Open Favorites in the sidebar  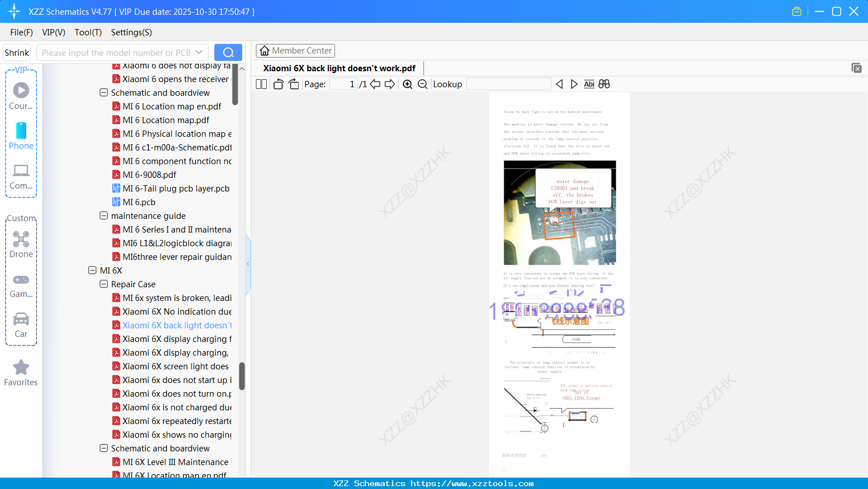pos(21,373)
